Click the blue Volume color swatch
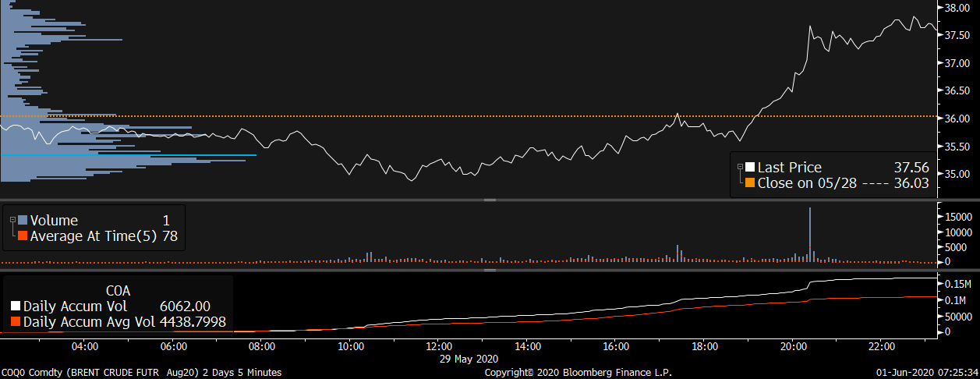Viewport: 980px width, 379px height. [23, 221]
